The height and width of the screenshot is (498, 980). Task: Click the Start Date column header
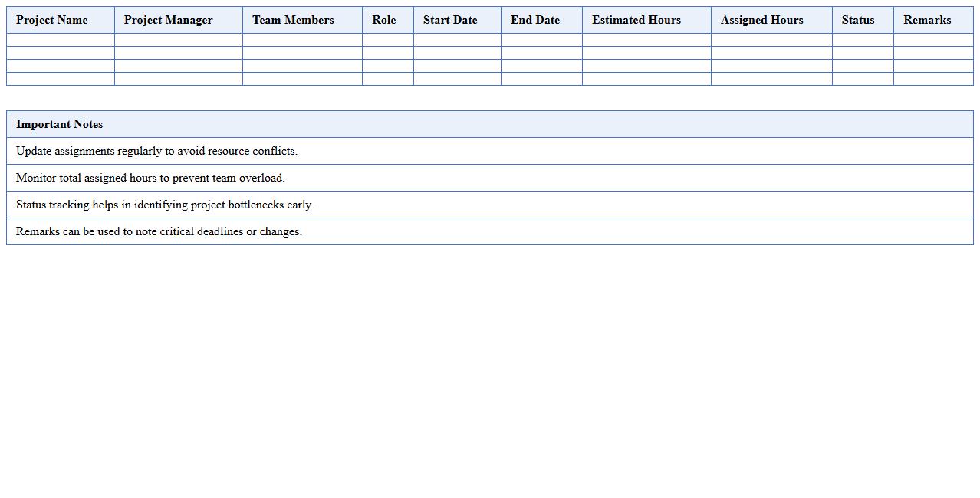pyautogui.click(x=450, y=20)
